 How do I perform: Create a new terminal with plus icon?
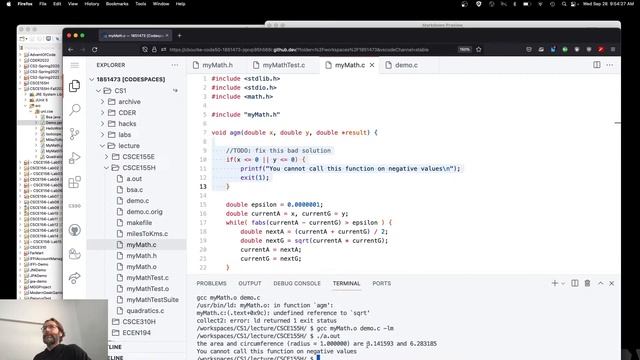554,283
